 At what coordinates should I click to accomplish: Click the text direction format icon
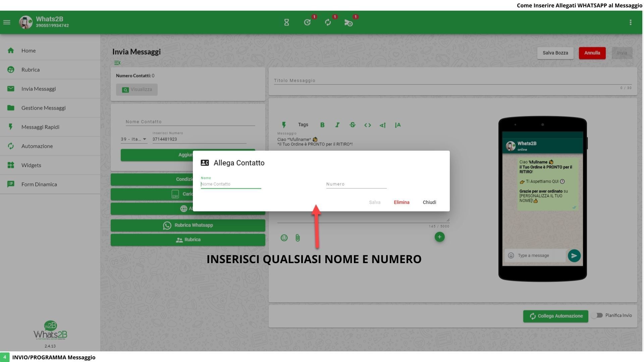(382, 125)
